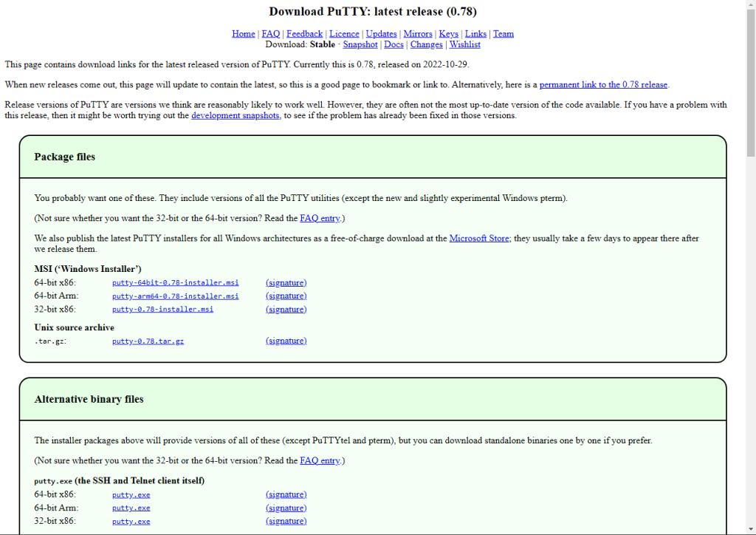The height and width of the screenshot is (535, 756).
Task: Download the 64-bit Arm standalone putty.exe
Action: click(x=131, y=508)
